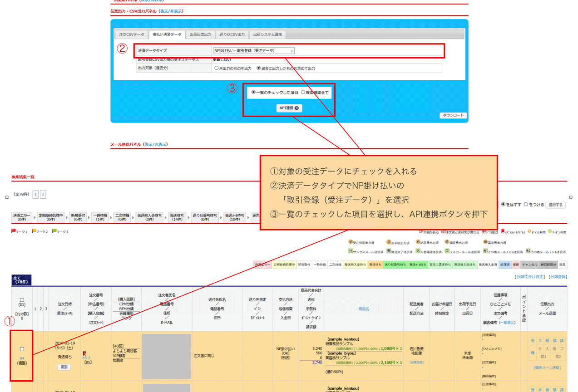Screen dimensions: 578x392
Task: Click the 処理済 color legend swatch
Action: 504,264
